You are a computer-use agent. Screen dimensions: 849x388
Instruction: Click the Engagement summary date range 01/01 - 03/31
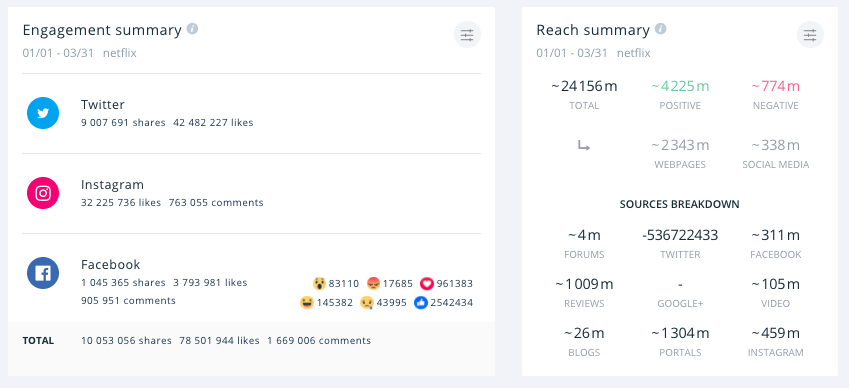(60, 53)
